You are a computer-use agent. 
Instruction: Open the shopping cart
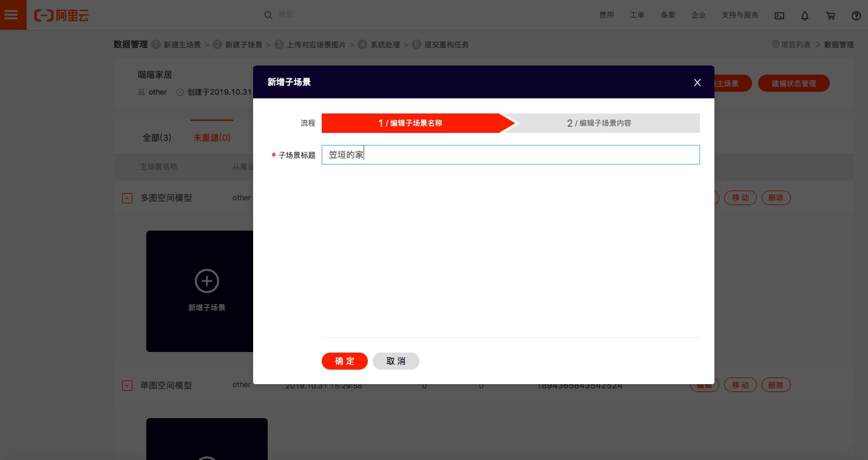tap(831, 16)
